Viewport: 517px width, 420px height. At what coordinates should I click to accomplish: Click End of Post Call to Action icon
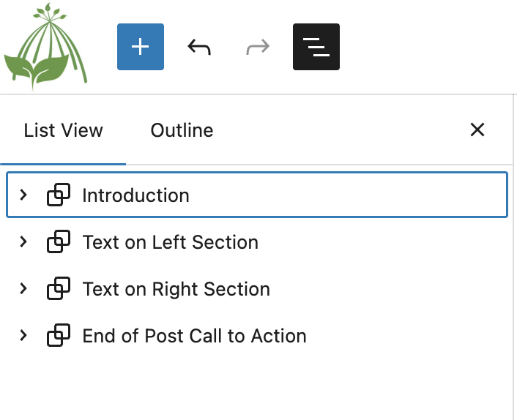tap(59, 336)
